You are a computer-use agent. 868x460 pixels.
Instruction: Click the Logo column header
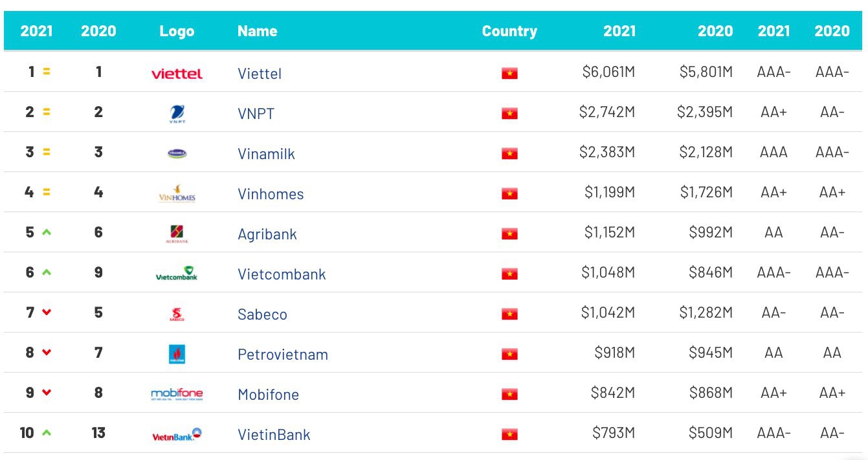[177, 31]
